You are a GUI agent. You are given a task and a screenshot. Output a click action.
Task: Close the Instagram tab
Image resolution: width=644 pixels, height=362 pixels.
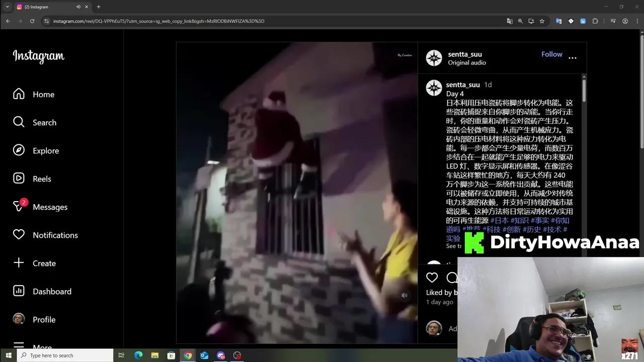[x=87, y=7]
